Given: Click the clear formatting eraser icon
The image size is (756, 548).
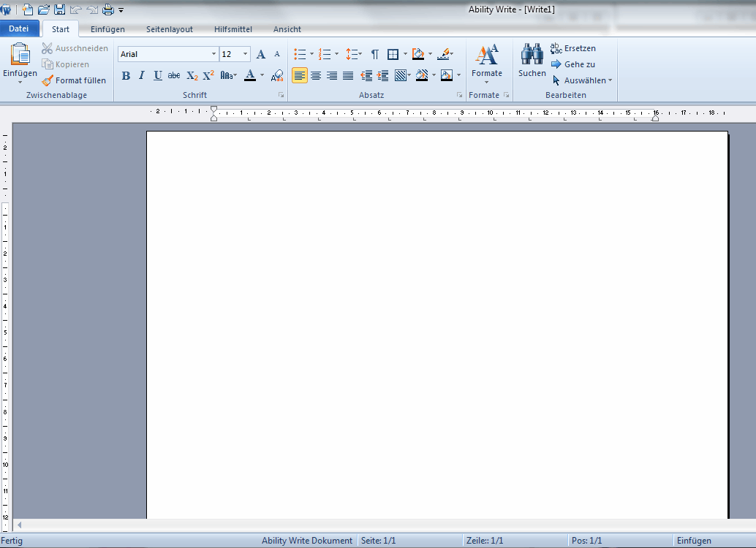Looking at the screenshot, I should click(x=277, y=76).
